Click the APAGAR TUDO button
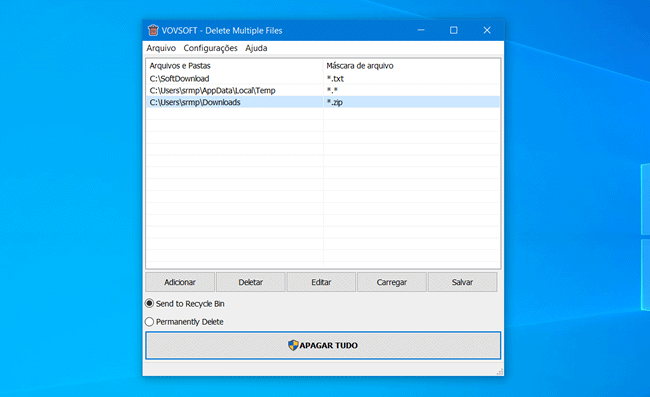This screenshot has width=650, height=397. (323, 345)
